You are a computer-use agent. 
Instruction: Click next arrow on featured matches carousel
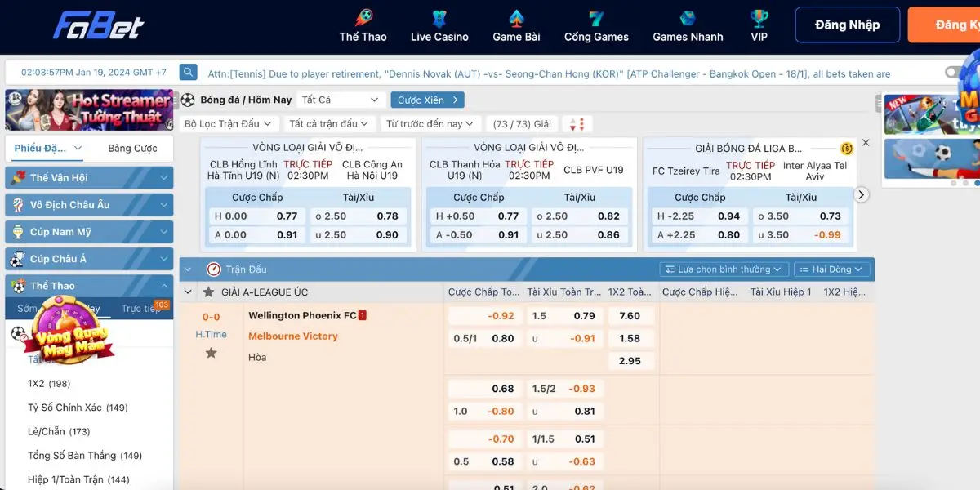pos(862,195)
